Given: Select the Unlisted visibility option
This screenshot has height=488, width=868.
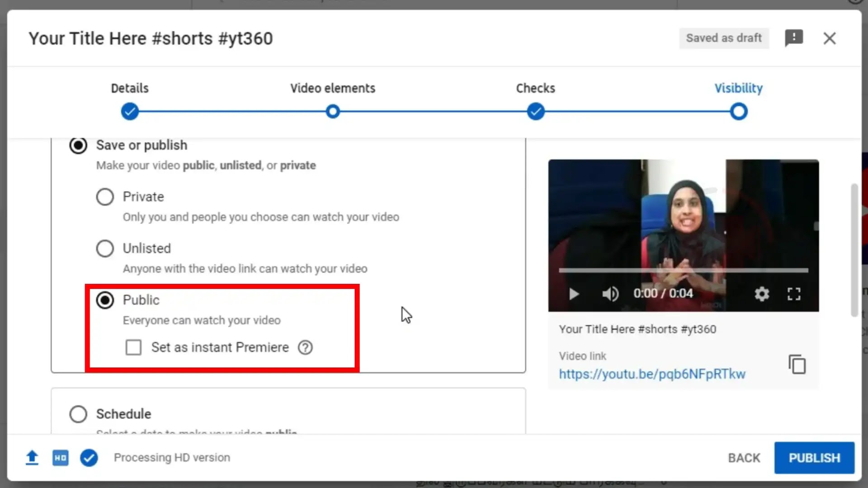Looking at the screenshot, I should point(105,249).
